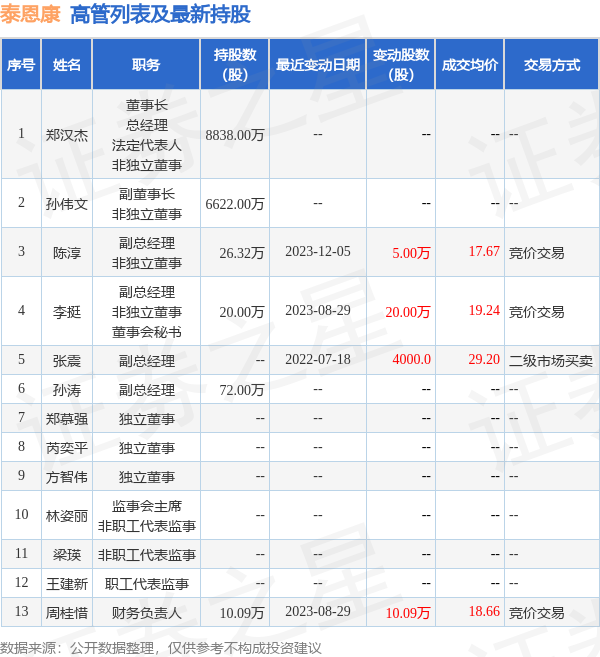This screenshot has width=600, height=657.
Task: Select the name 郑慕强
Action: coord(67,419)
